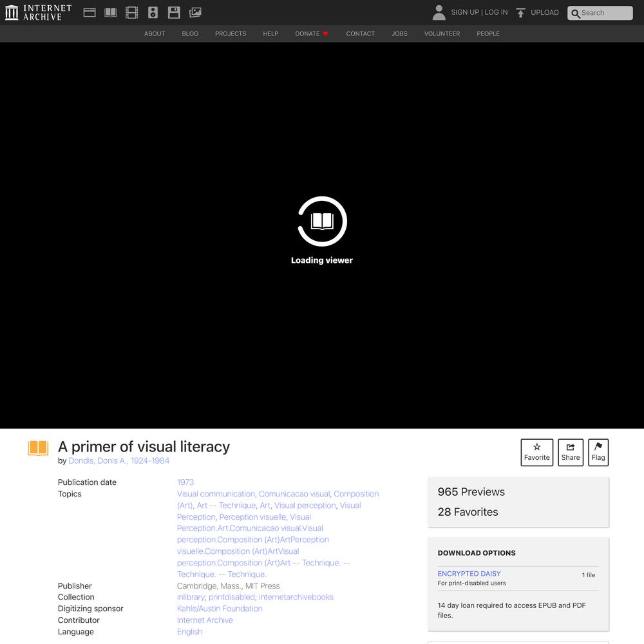Open the Audio speaker icon
This screenshot has width=644, height=644.
coord(153,13)
